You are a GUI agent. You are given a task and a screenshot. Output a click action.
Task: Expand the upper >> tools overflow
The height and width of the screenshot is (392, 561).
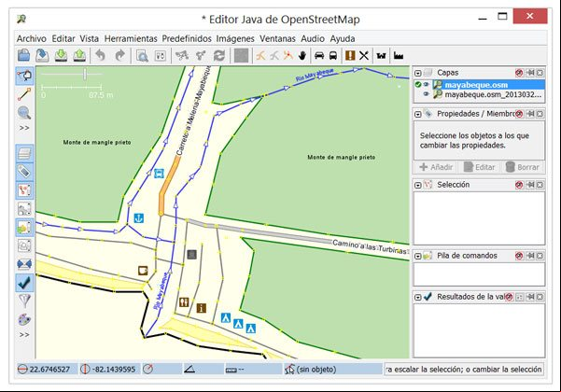[24, 128]
